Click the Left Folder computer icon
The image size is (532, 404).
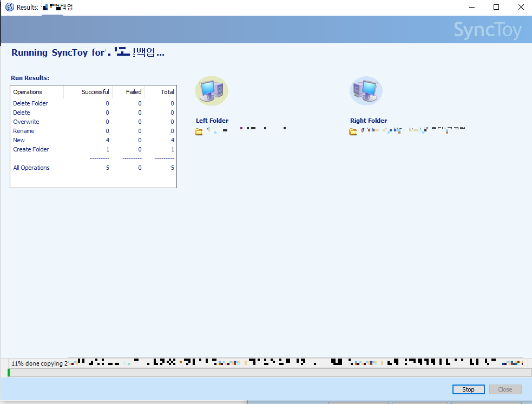coord(212,91)
